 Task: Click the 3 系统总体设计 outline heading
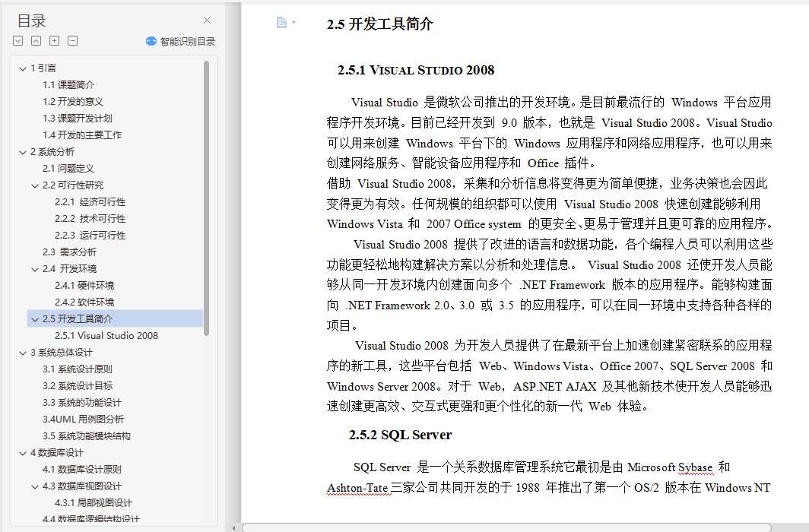click(x=62, y=352)
